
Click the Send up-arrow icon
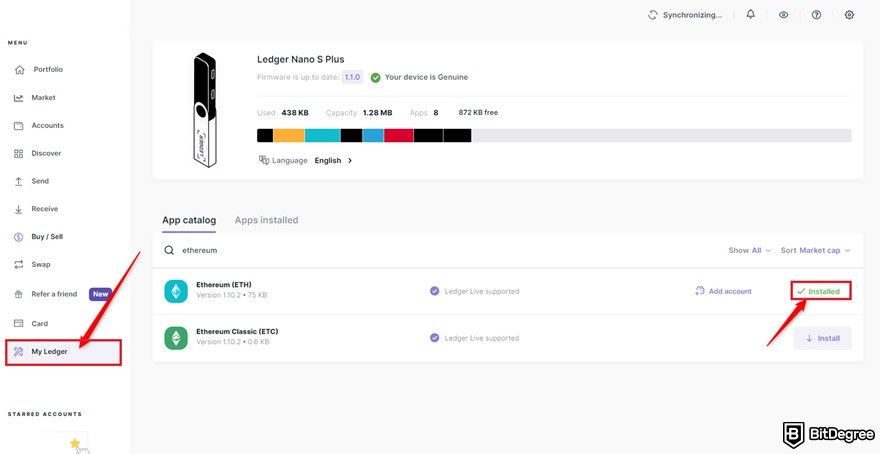[x=19, y=181]
